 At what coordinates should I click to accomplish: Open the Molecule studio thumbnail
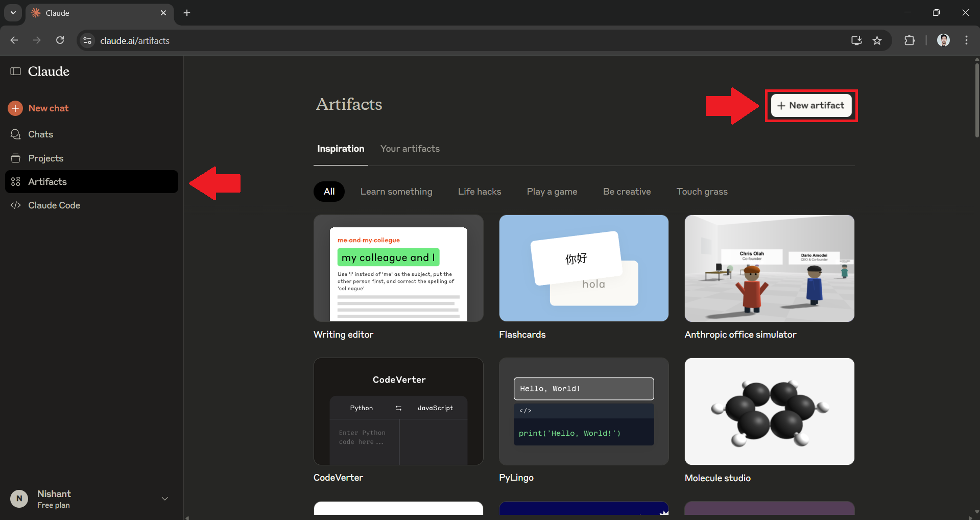(770, 412)
